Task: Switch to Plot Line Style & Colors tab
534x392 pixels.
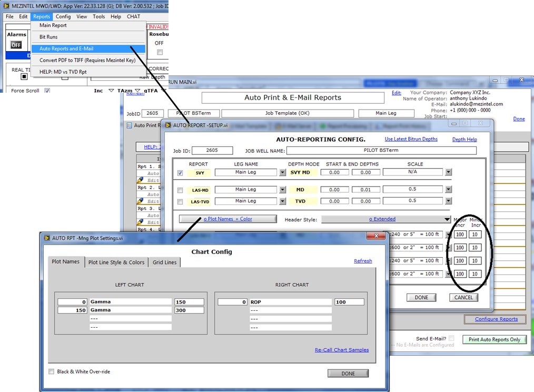Action: pos(116,262)
